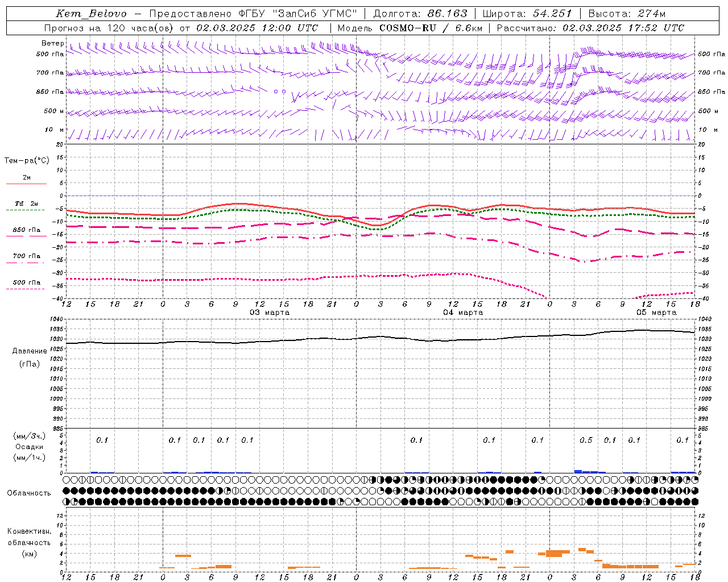Click the Осадки panel label

coord(29,447)
